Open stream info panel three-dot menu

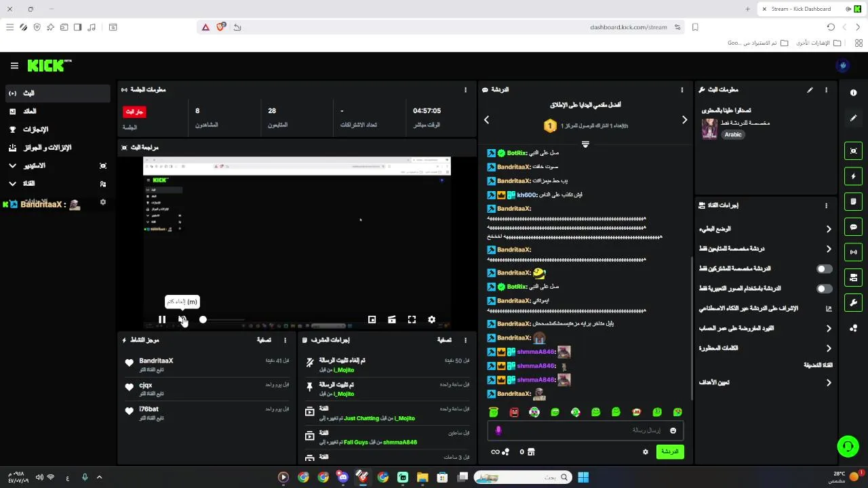[x=826, y=89]
